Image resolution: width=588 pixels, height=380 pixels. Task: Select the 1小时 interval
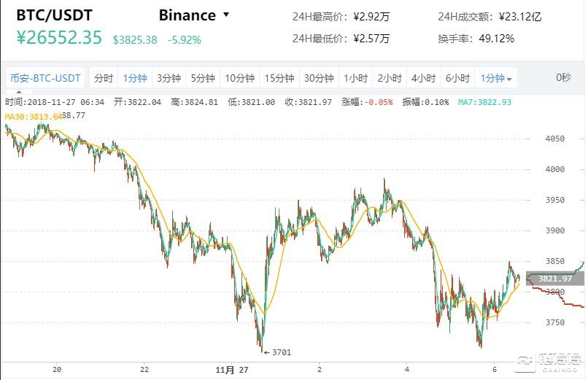pos(355,78)
